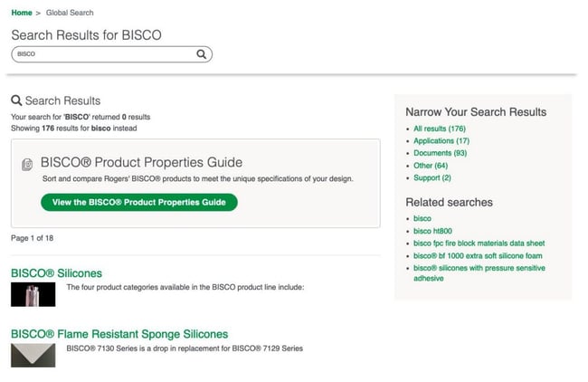This screenshot has width=588, height=382.
Task: Click the 'Search Results for BISCO' page heading
Action: click(x=86, y=35)
